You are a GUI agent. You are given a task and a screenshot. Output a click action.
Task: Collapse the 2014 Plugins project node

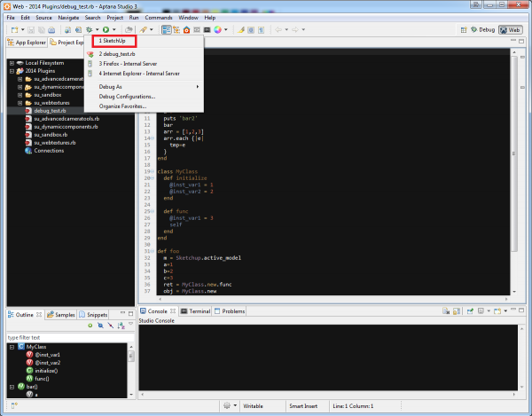click(x=11, y=71)
